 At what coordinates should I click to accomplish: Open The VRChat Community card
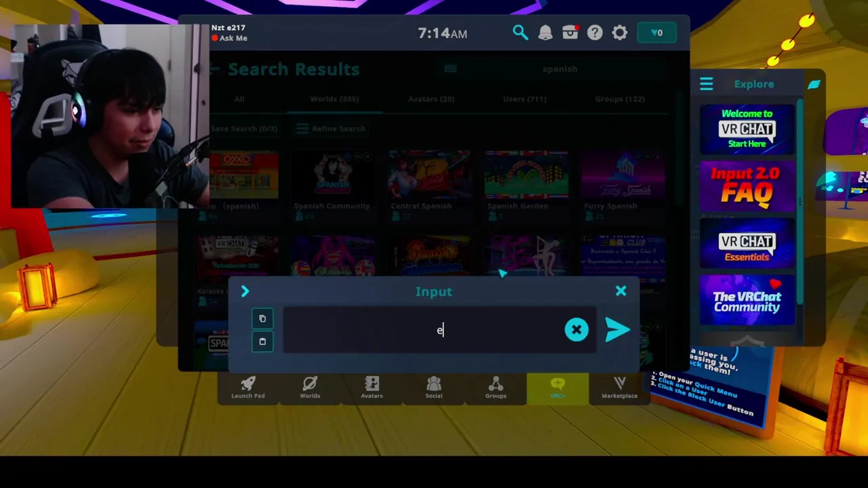tap(747, 300)
